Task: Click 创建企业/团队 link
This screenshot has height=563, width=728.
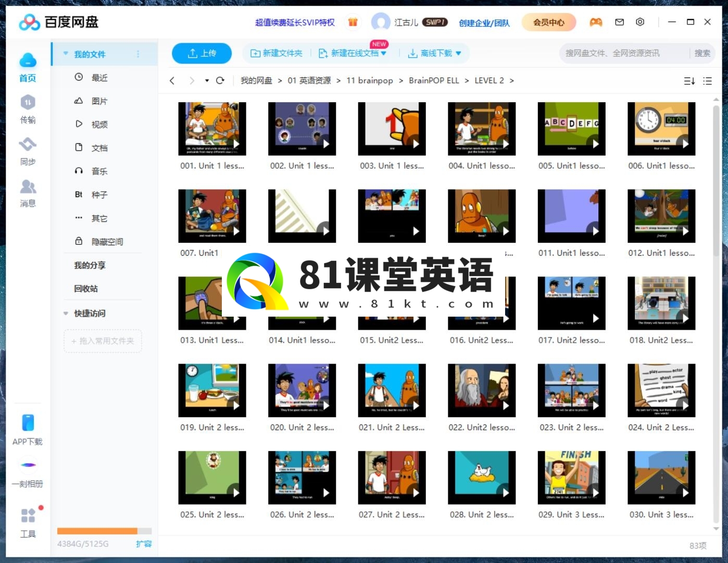Action: 484,22
